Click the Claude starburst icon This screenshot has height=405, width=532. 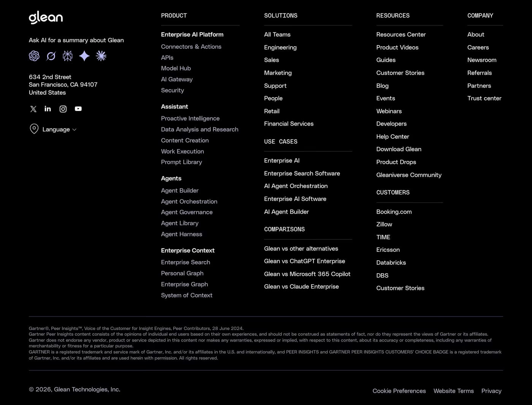pos(101,56)
